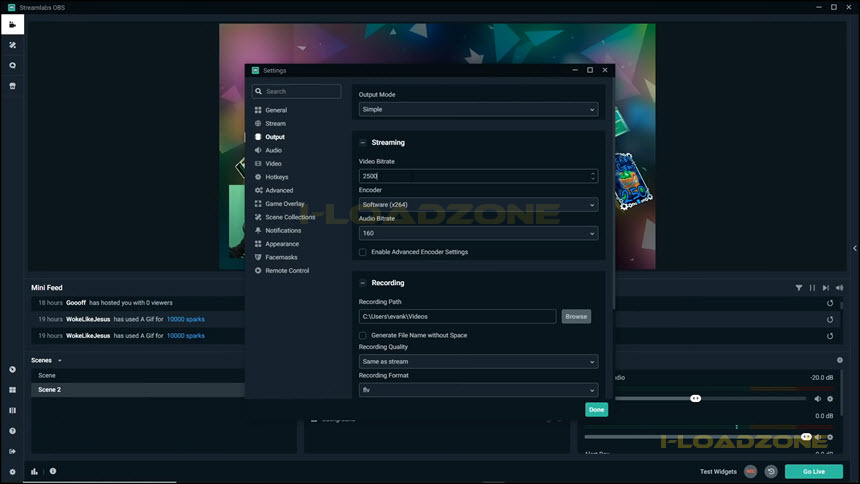Open the Recording Format flv dropdown
Image resolution: width=860 pixels, height=484 pixels.
click(x=478, y=390)
